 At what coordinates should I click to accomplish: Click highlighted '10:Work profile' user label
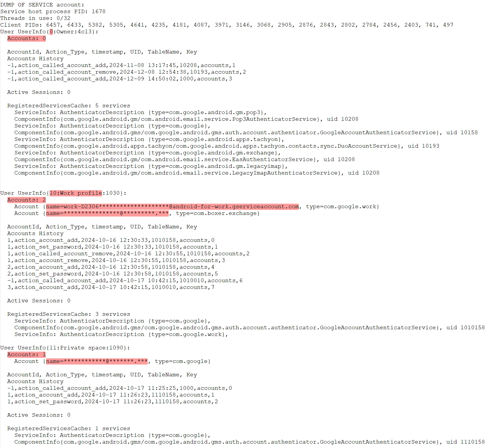pyautogui.click(x=76, y=193)
